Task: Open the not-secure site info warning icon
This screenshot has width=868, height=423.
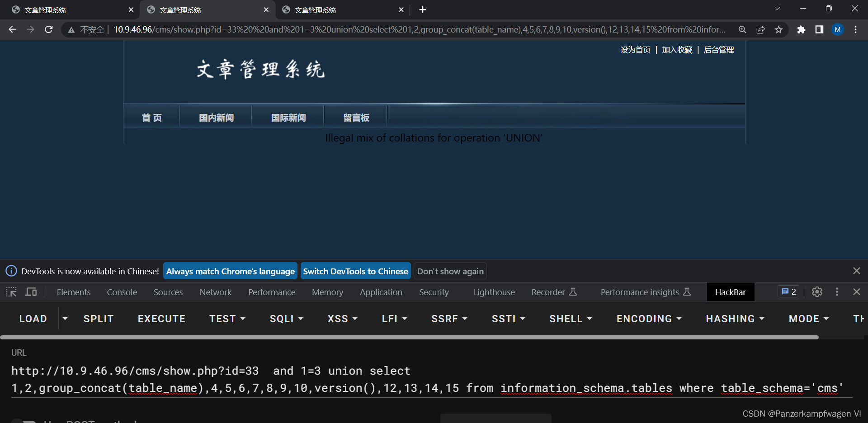Action: pyautogui.click(x=71, y=30)
